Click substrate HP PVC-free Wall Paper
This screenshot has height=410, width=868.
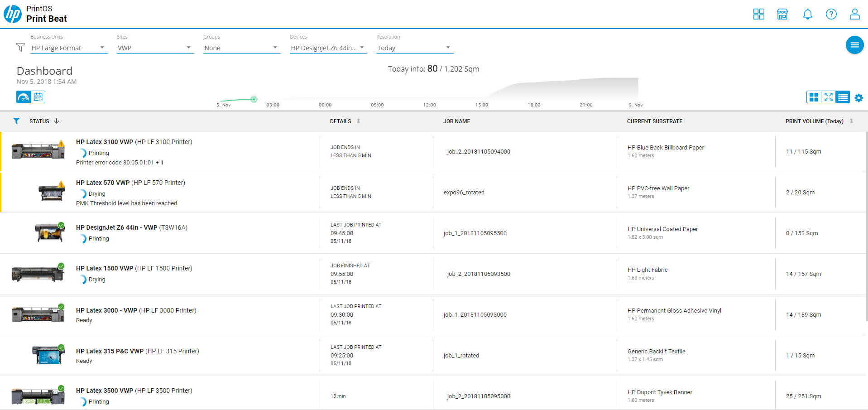click(658, 188)
